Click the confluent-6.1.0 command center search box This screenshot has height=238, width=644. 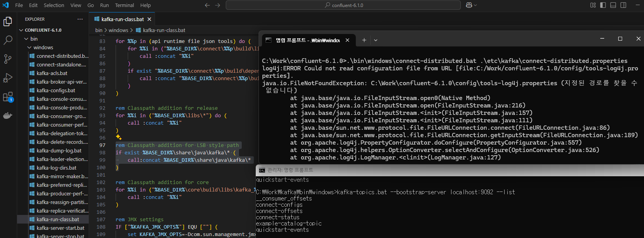tap(344, 5)
